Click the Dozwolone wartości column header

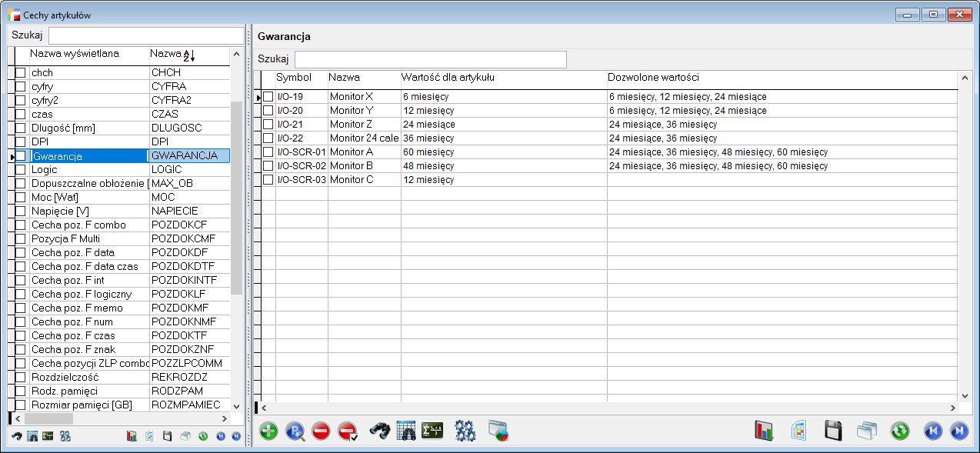[x=652, y=78]
